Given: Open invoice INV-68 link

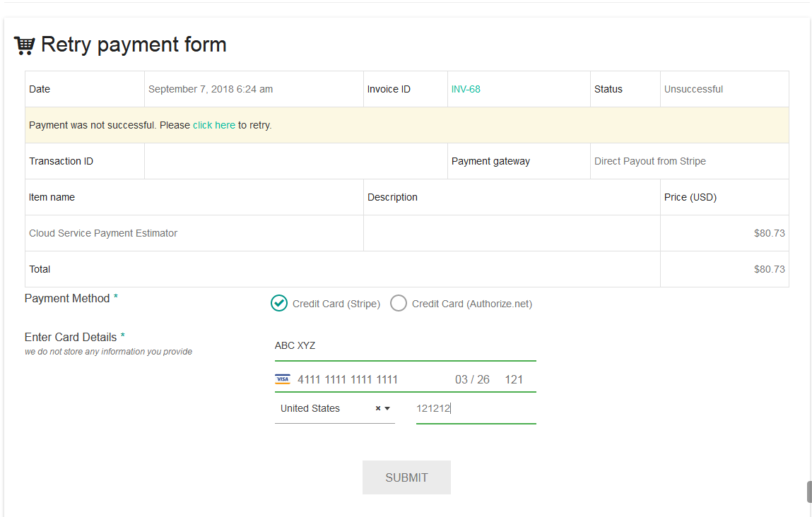Looking at the screenshot, I should pyautogui.click(x=466, y=89).
